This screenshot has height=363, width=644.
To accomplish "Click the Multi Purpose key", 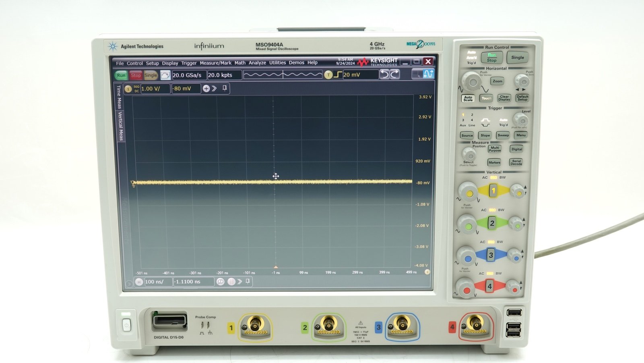I will 495,149.
